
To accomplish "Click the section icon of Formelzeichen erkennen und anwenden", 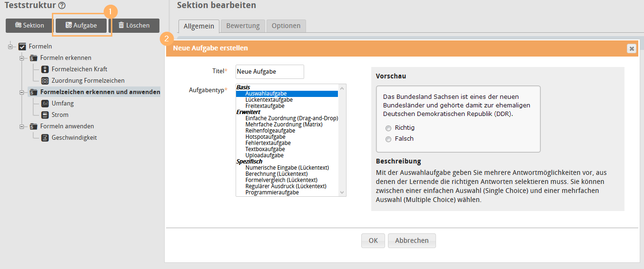I will tap(33, 92).
